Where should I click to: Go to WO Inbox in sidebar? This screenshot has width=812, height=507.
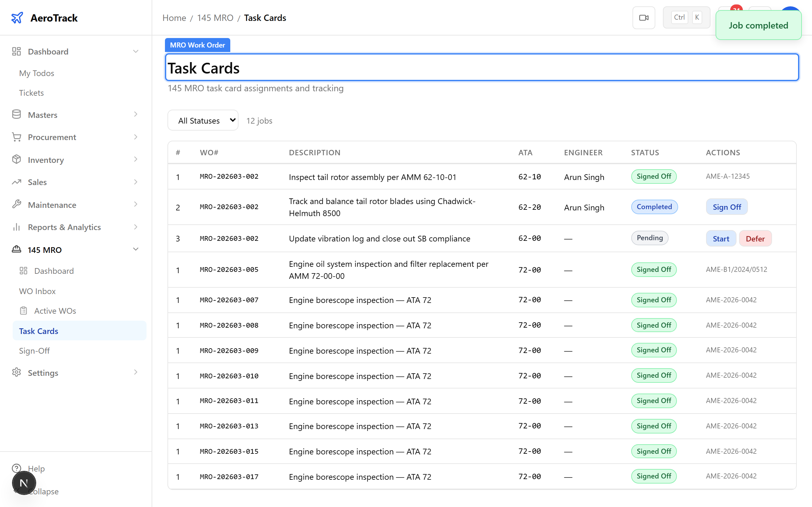[x=37, y=291]
